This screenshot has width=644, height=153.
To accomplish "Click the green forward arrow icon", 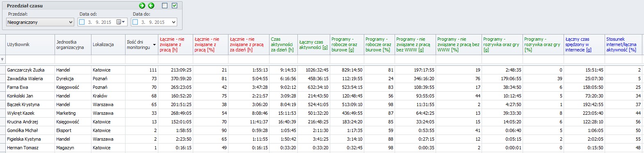I will pos(142,5).
